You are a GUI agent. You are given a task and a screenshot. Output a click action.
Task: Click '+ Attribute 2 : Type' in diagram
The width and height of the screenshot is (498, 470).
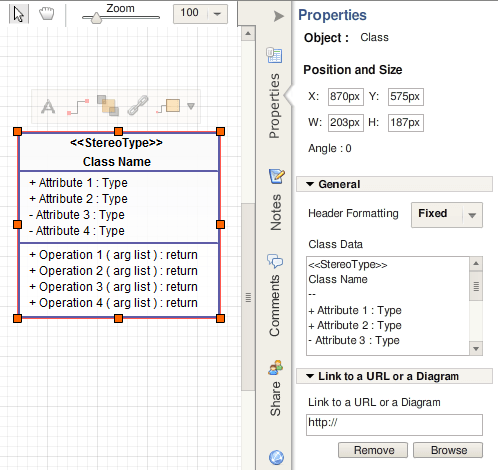tap(78, 199)
